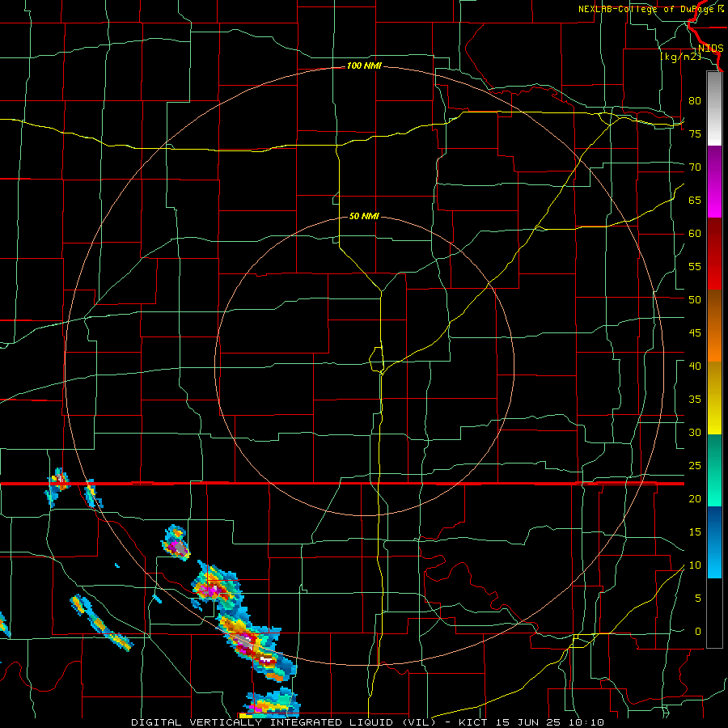Pick the black bottom segment of the color bar

coord(714,613)
